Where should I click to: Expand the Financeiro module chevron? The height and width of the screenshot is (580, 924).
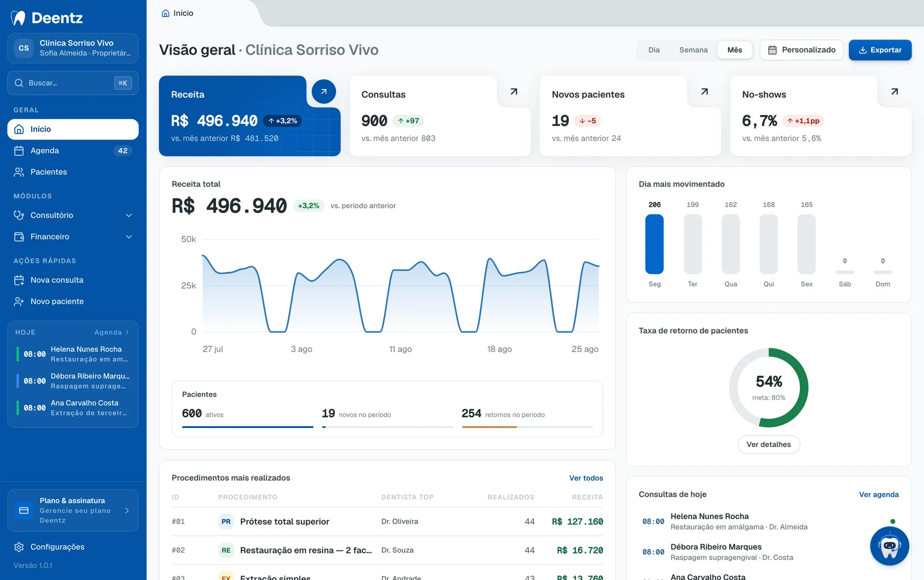(x=129, y=237)
